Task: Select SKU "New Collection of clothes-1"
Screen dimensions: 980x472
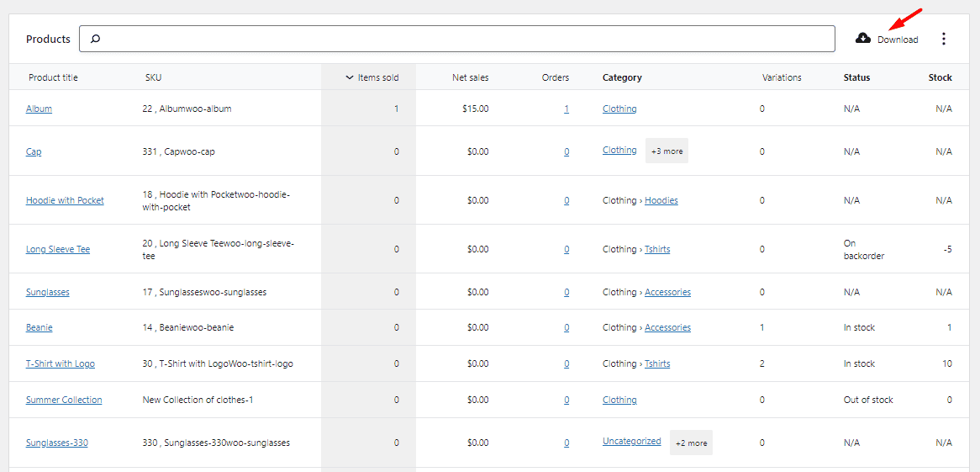Action: [x=198, y=400]
